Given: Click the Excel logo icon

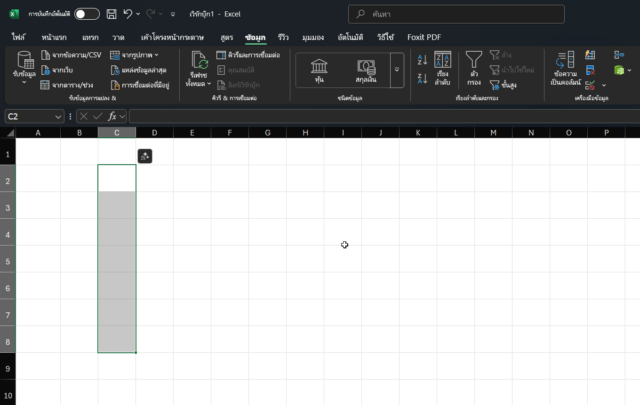Looking at the screenshot, I should coord(14,14).
